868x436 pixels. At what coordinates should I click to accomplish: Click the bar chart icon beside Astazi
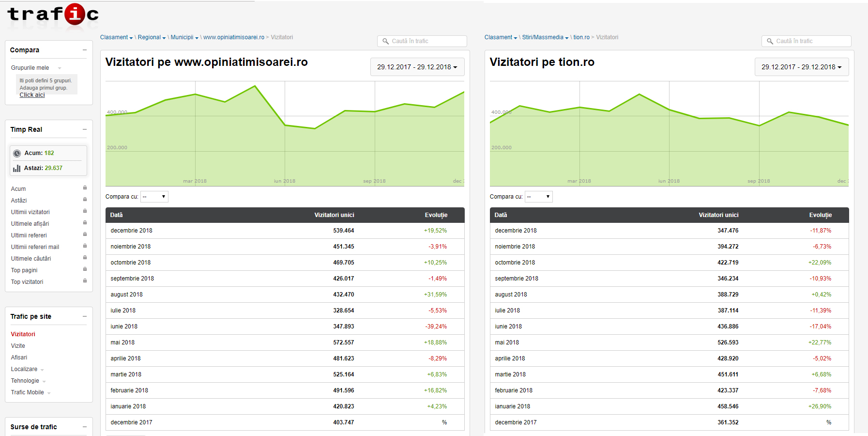pyautogui.click(x=17, y=168)
